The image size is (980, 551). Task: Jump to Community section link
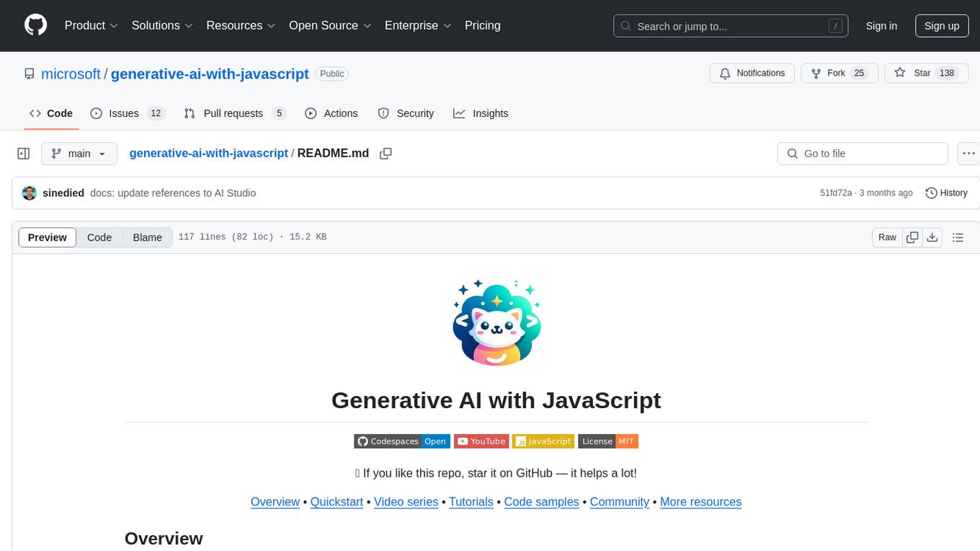[620, 502]
